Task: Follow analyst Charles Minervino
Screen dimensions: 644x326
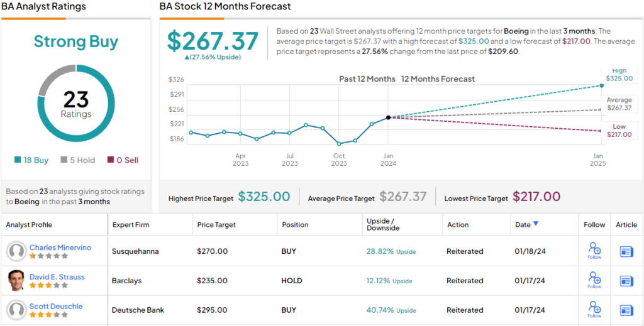Action: click(x=594, y=251)
